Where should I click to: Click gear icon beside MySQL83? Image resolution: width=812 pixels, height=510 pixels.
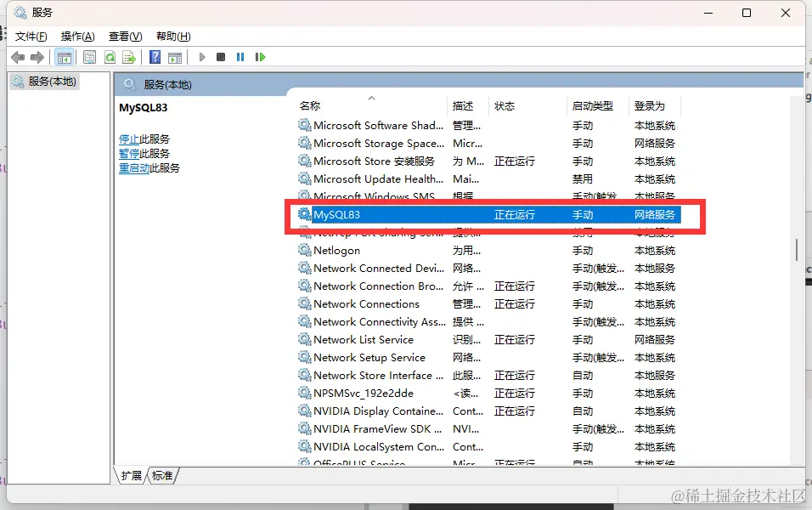pyautogui.click(x=304, y=214)
